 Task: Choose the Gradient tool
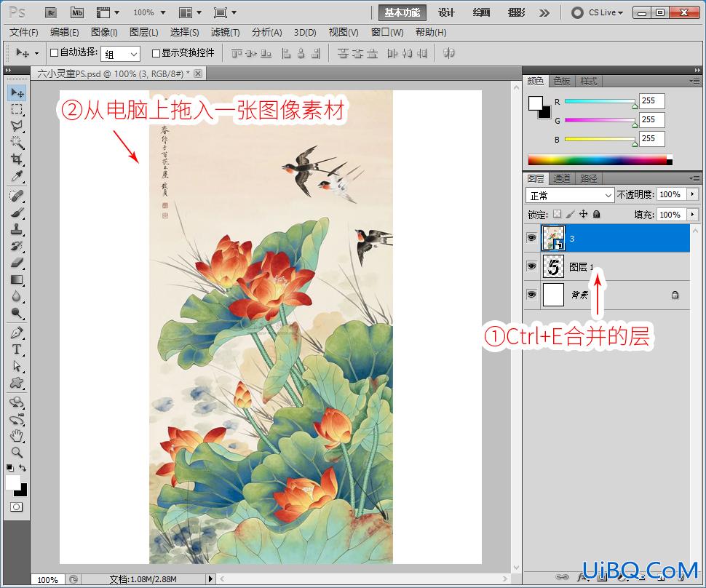(x=17, y=279)
